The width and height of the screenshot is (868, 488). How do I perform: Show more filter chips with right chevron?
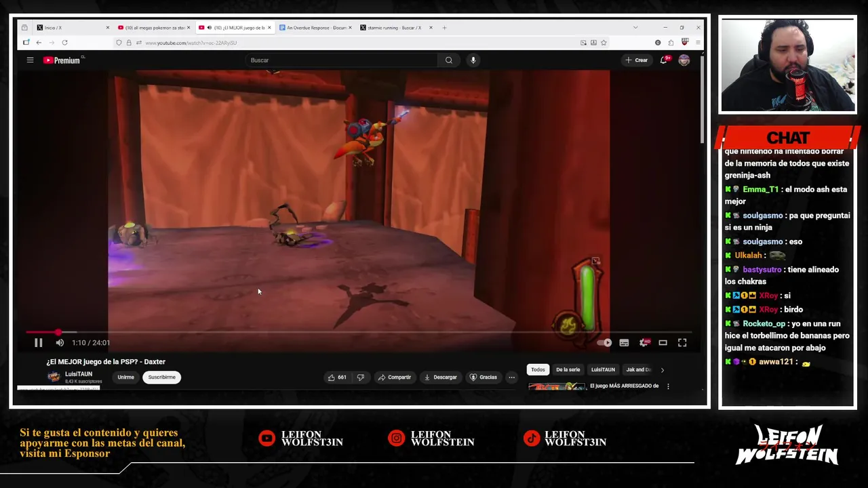coord(662,370)
